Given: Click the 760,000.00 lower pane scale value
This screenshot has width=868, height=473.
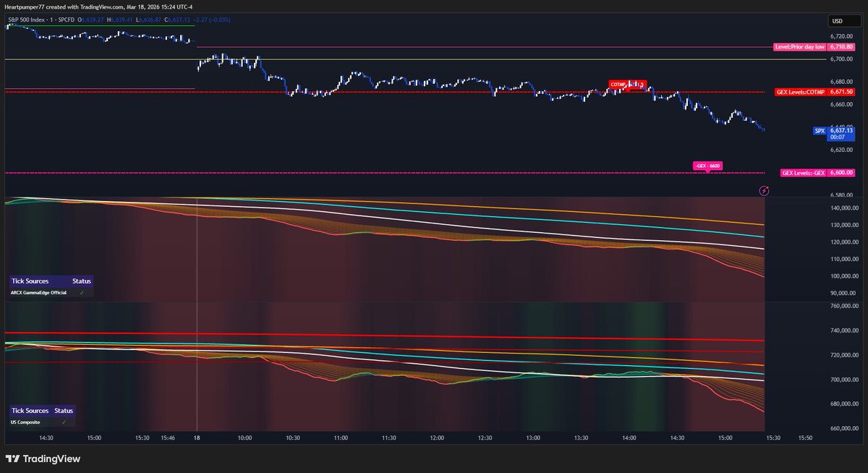Looking at the screenshot, I should 843,307.
